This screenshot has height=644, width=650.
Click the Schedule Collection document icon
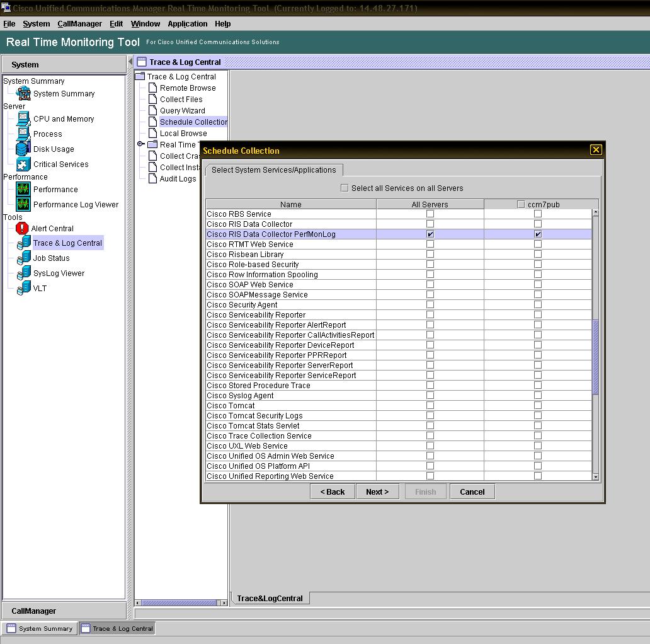pyautogui.click(x=152, y=122)
